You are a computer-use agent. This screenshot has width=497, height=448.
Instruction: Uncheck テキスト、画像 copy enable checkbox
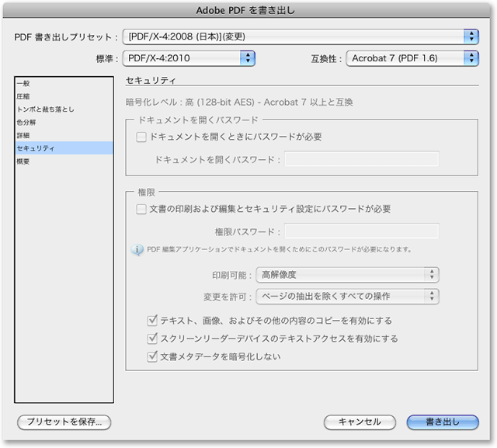pyautogui.click(x=152, y=320)
